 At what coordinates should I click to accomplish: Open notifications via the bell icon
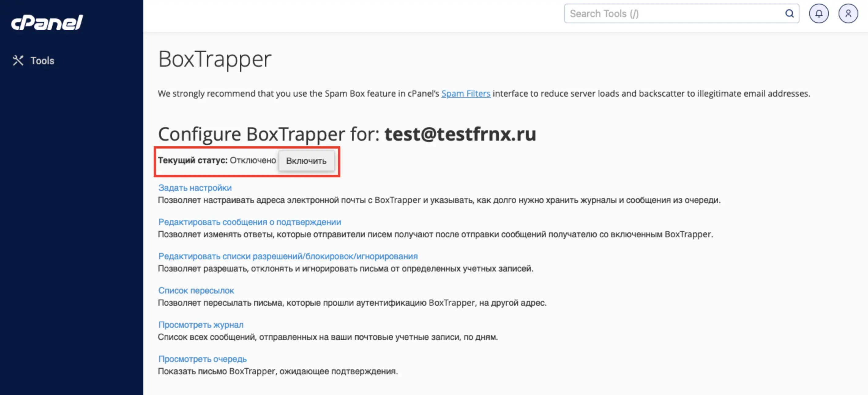[819, 13]
